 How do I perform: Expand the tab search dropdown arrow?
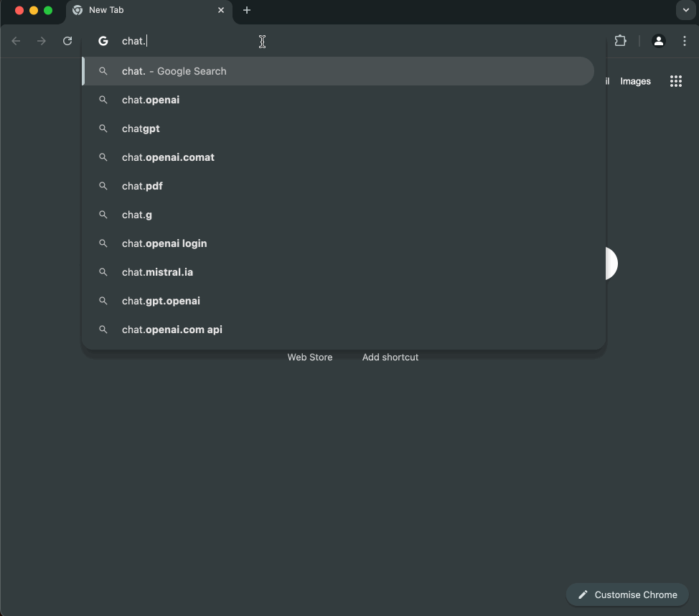685,10
